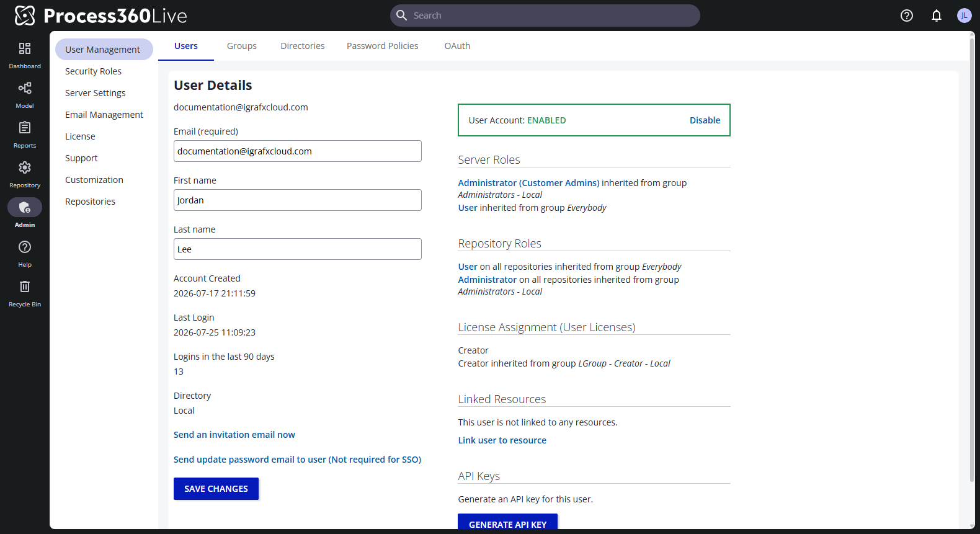Screen dimensions: 980x534
Task: Open the Help icon in left sidebar
Action: point(25,247)
